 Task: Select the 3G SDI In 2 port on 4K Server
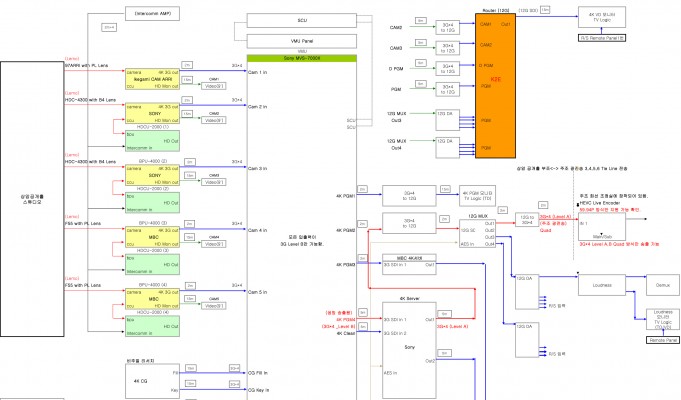(x=395, y=333)
